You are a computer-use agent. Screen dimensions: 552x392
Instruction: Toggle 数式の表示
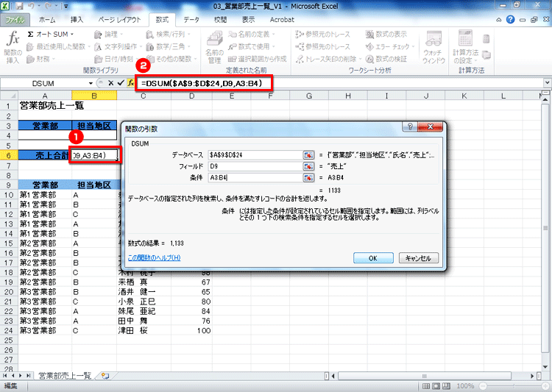(386, 34)
